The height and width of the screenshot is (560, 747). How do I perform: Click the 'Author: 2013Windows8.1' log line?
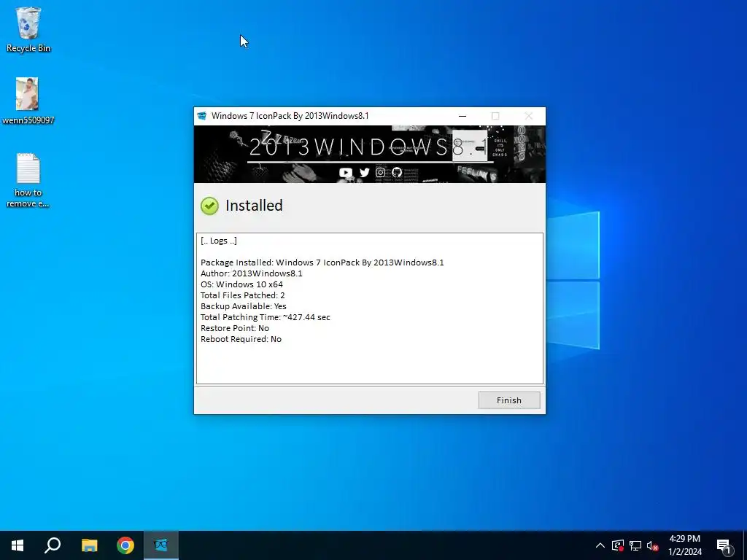coord(252,273)
